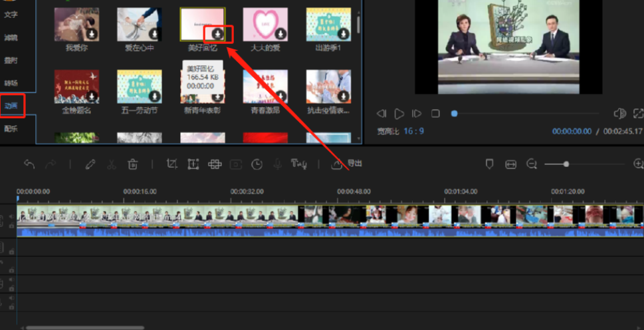Open the 转场 transitions tab
The width and height of the screenshot is (644, 330).
[11, 83]
